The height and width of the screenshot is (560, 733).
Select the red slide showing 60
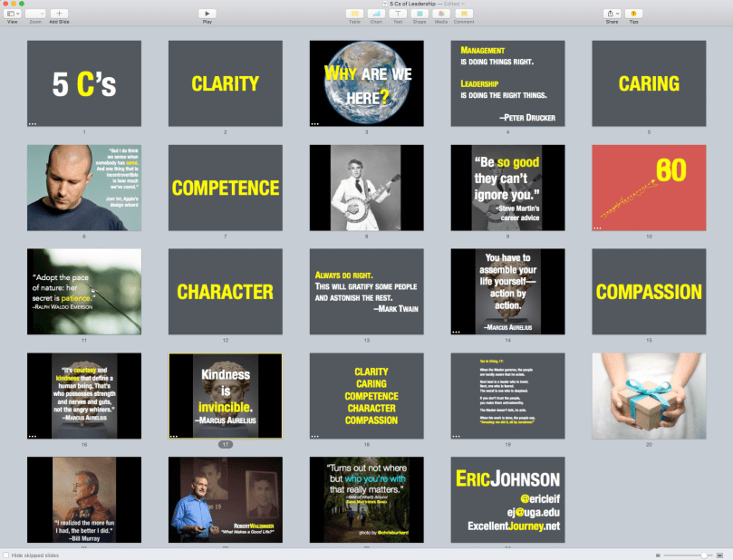coord(649,188)
